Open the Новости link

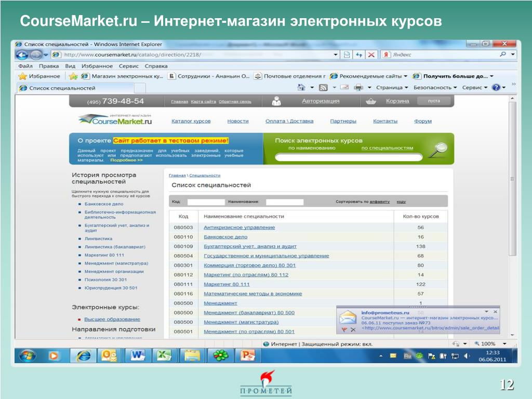(x=238, y=121)
